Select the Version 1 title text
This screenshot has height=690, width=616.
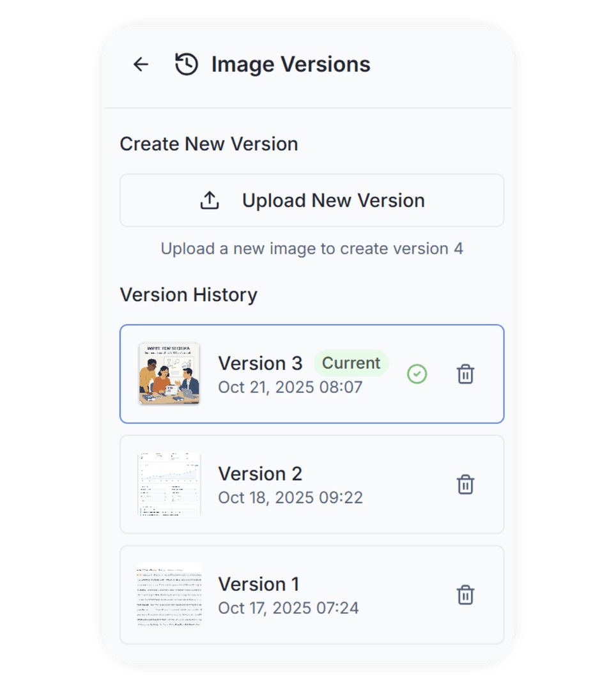[259, 584]
